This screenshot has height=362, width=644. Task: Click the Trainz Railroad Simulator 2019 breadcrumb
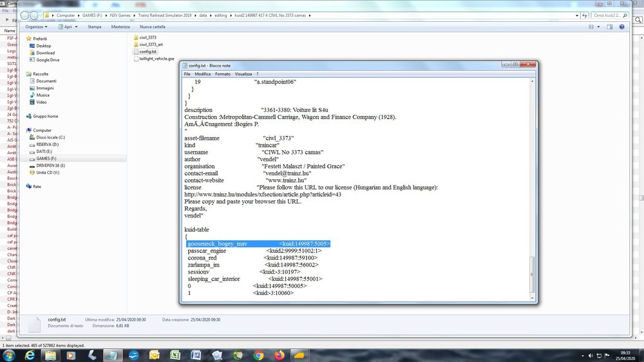click(165, 15)
